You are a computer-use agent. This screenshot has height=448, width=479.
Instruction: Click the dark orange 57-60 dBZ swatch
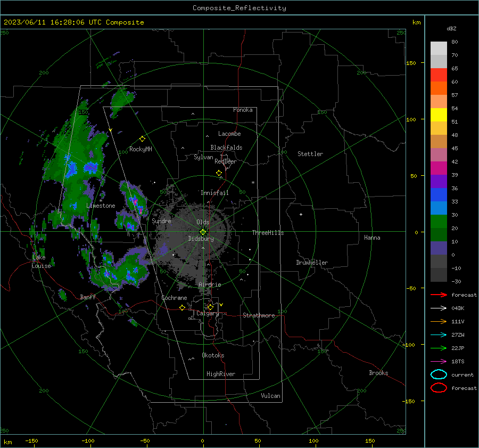[x=439, y=88]
